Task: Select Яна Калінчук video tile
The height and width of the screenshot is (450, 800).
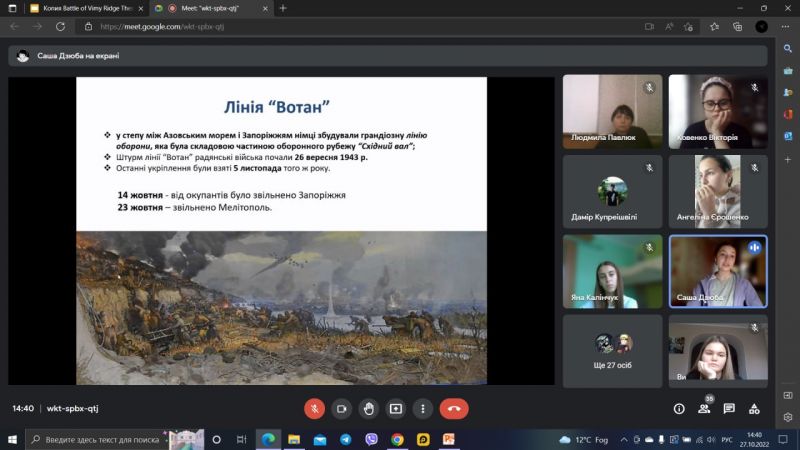Action: click(x=612, y=271)
